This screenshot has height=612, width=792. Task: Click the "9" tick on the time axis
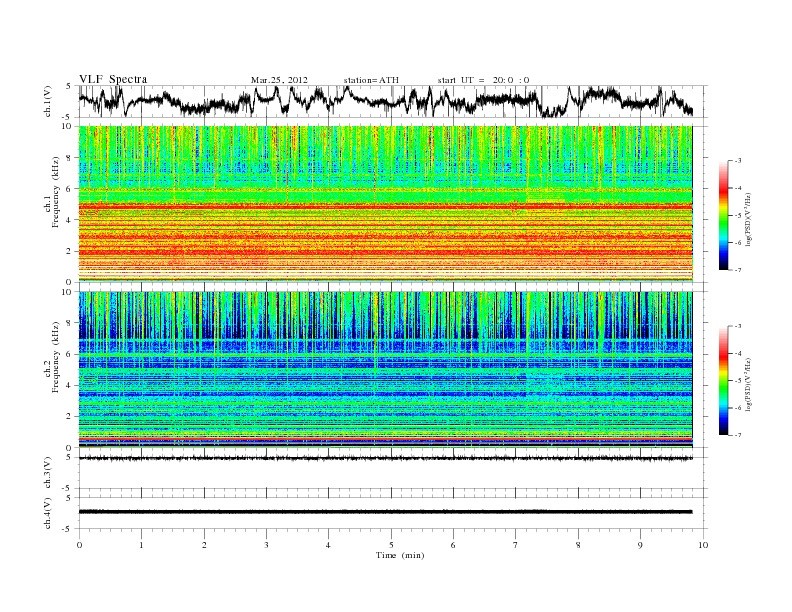point(640,545)
